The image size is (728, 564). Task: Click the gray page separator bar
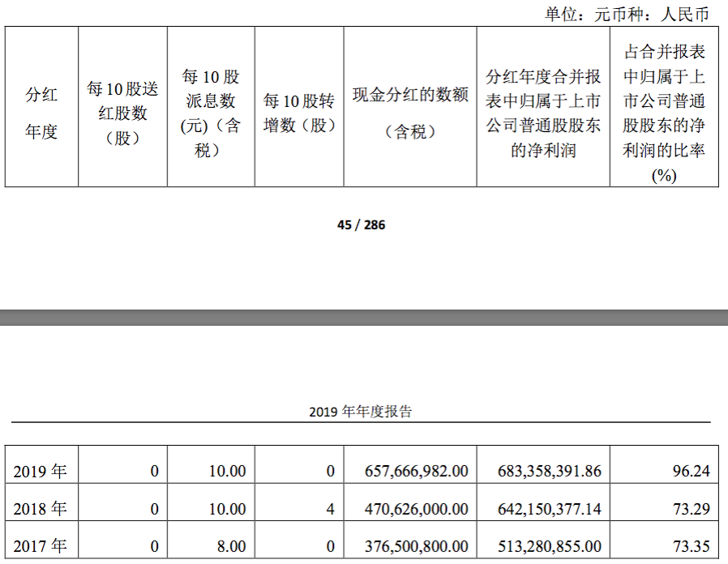(x=364, y=317)
